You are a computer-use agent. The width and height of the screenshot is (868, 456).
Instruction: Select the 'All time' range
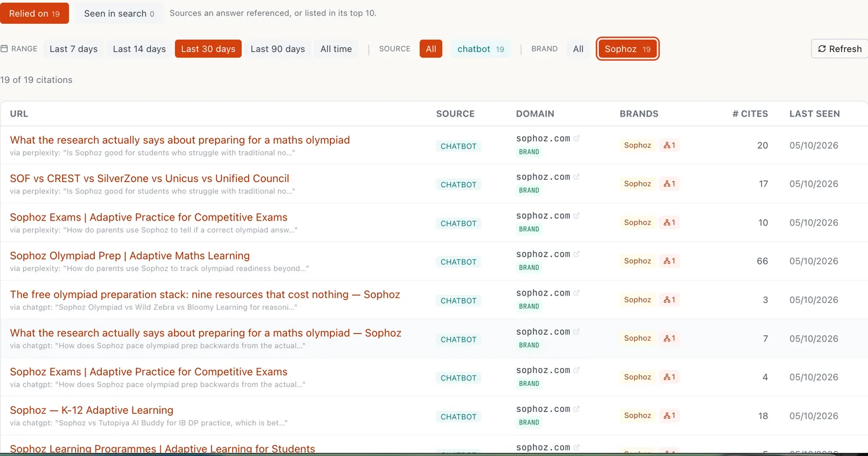pyautogui.click(x=336, y=49)
